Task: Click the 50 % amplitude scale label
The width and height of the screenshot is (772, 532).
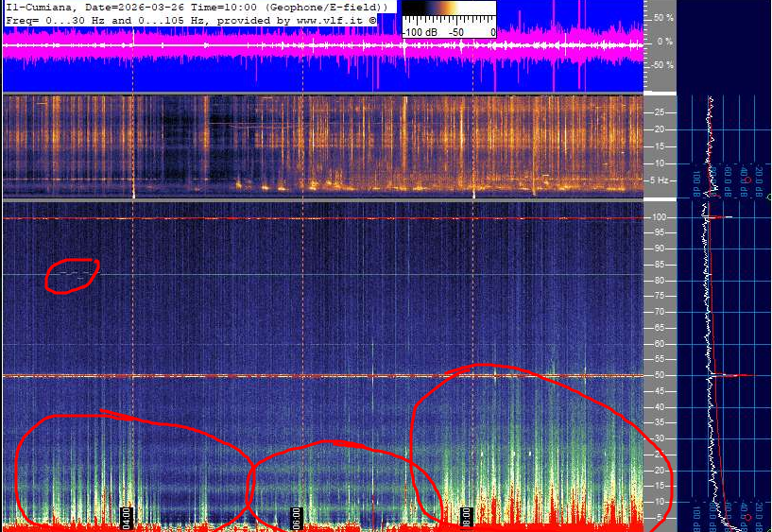Action: [x=663, y=18]
